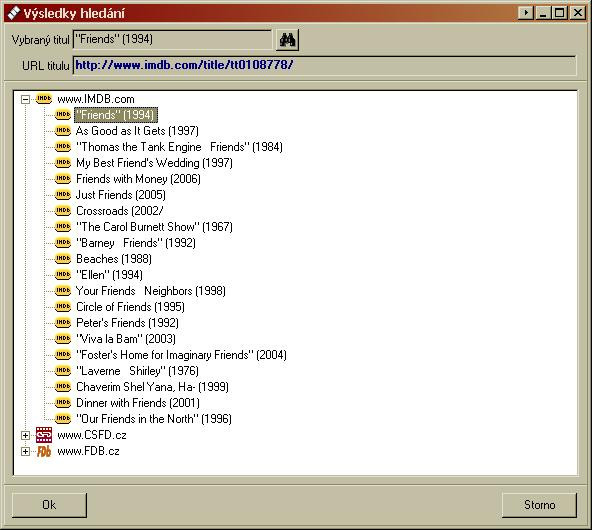Click IMDB icon next to Our Friends in the North
This screenshot has height=530, width=592.
pos(63,419)
